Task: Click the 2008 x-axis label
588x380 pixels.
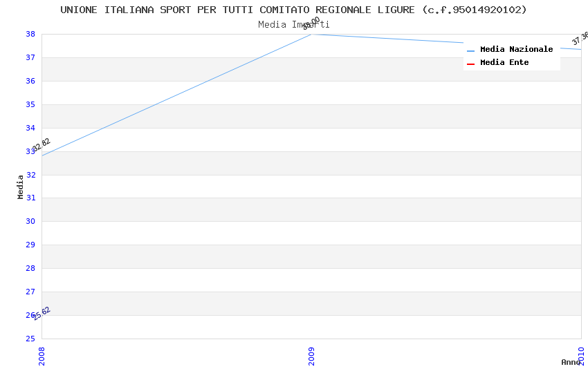Action: [42, 356]
